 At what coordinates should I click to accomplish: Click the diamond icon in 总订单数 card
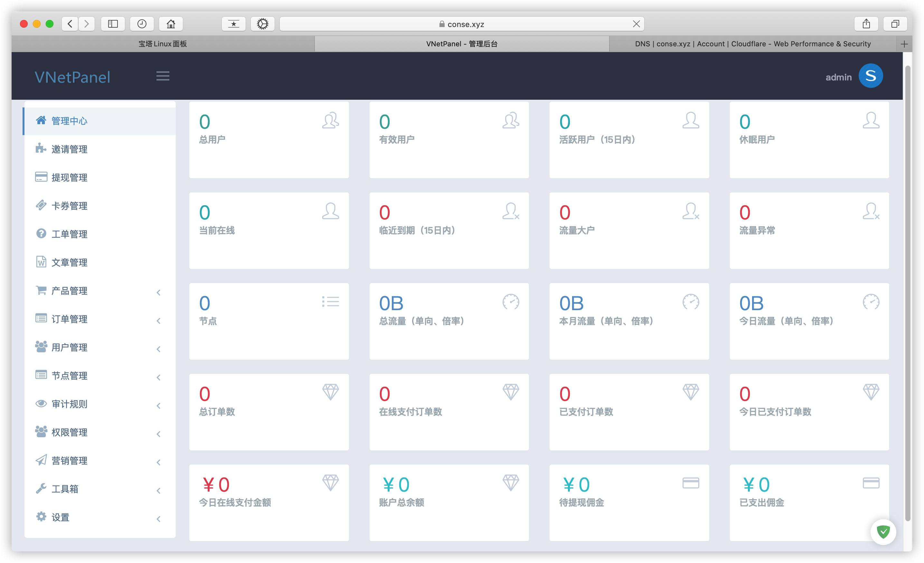pyautogui.click(x=330, y=392)
